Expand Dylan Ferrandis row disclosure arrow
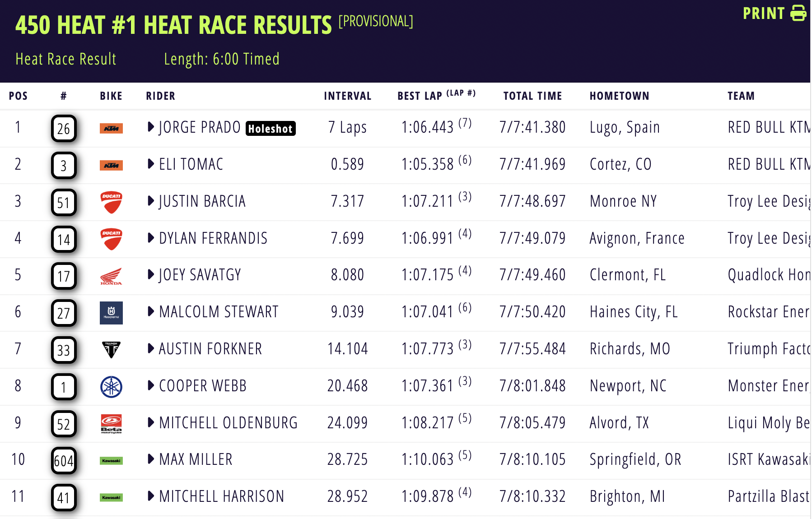This screenshot has width=812, height=519. pyautogui.click(x=151, y=238)
